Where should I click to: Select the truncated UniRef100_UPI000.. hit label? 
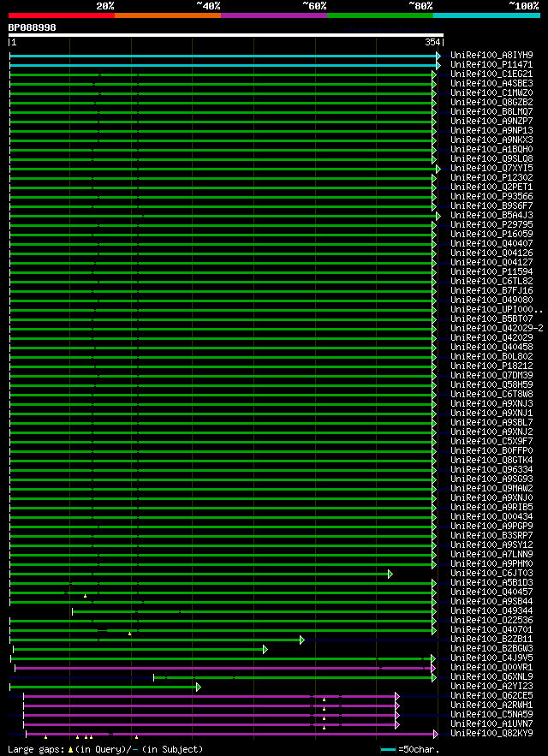tap(497, 310)
